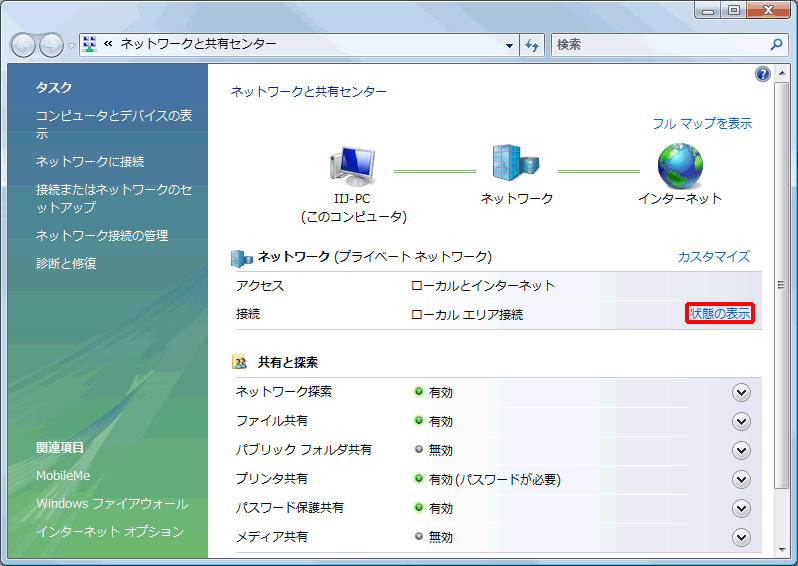Click the scrollbar down arrow
798x566 pixels.
(x=781, y=550)
